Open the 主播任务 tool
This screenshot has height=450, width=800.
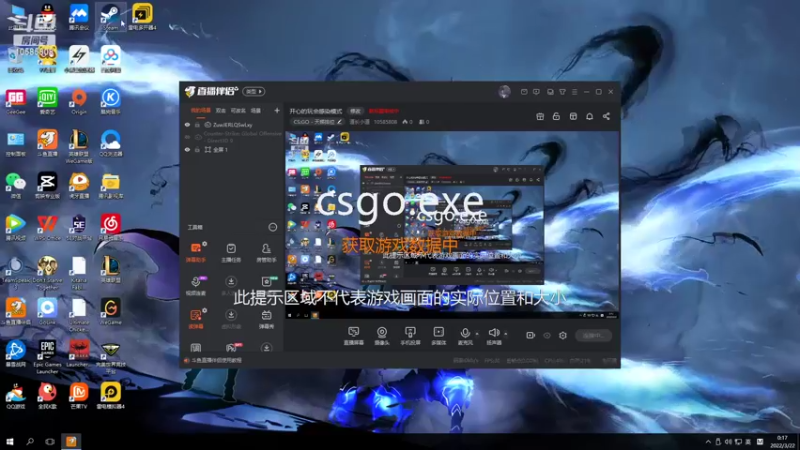pos(231,253)
